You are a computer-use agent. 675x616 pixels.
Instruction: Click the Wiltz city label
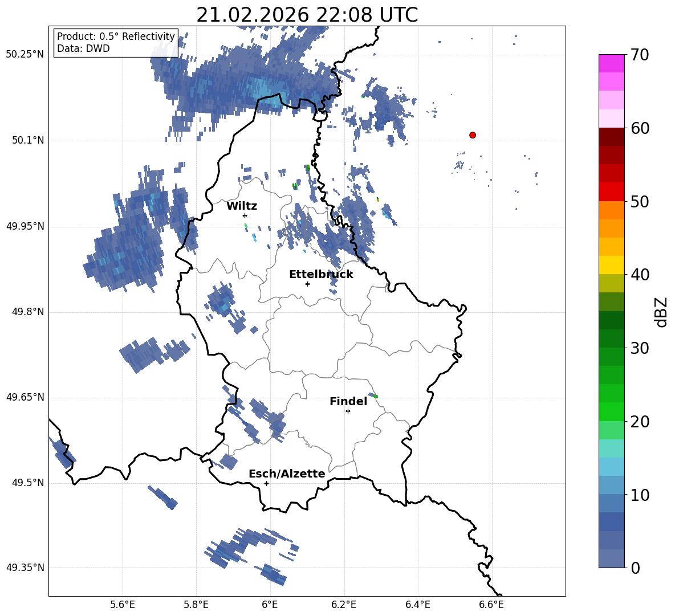click(x=242, y=206)
